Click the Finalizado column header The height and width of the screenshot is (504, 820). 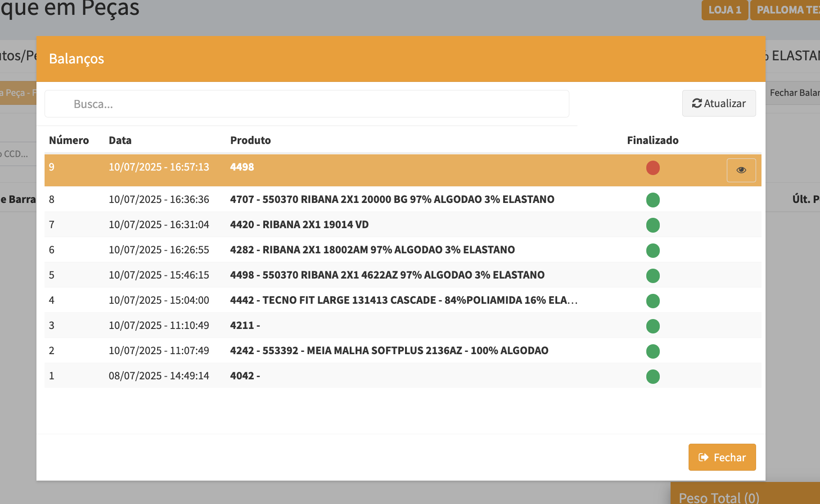[653, 140]
